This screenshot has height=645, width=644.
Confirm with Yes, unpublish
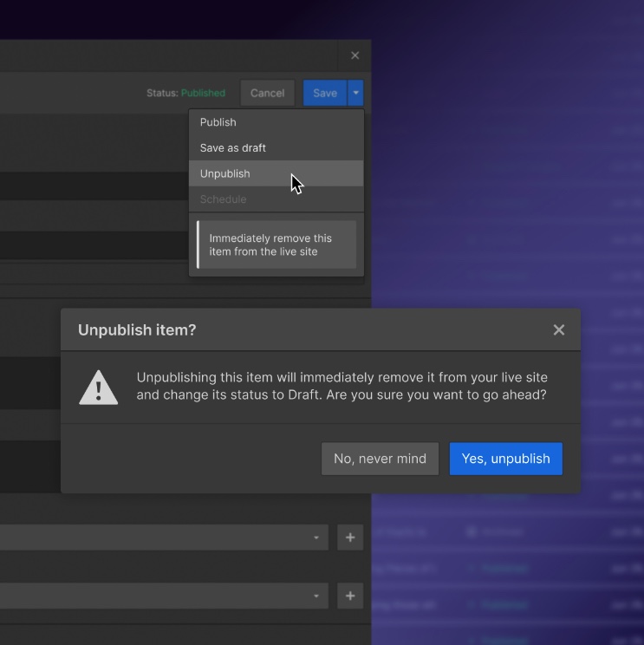click(x=505, y=459)
